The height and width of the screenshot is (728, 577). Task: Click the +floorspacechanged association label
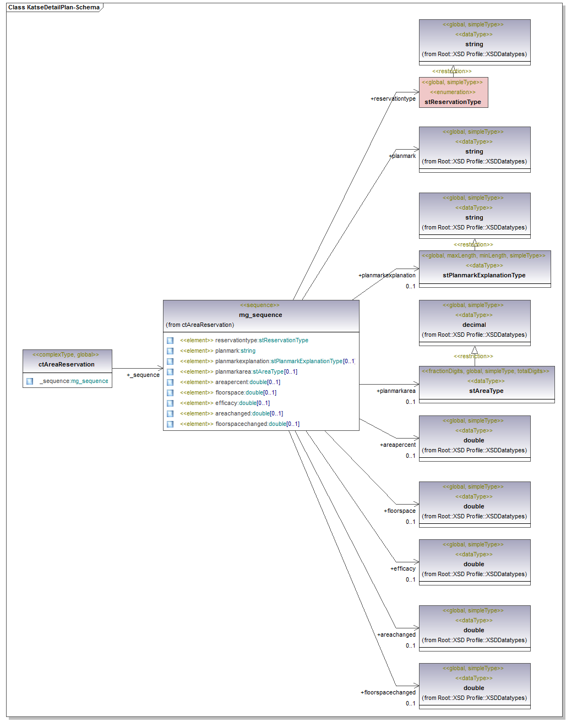[x=388, y=692]
